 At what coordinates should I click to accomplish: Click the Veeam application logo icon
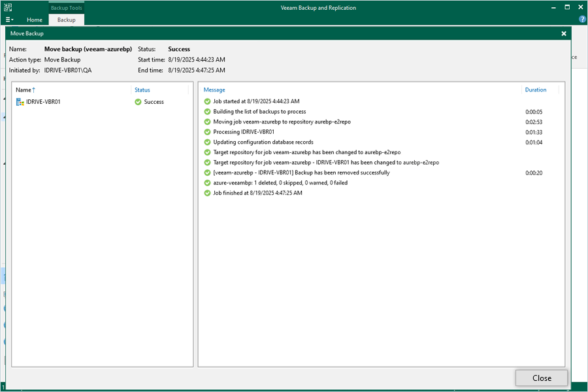point(8,7)
